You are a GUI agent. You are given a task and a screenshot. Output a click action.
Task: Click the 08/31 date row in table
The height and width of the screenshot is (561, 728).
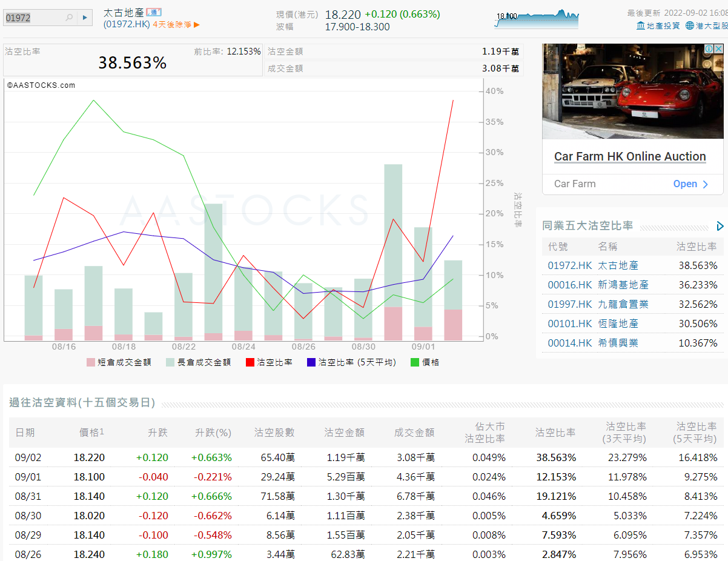click(366, 496)
